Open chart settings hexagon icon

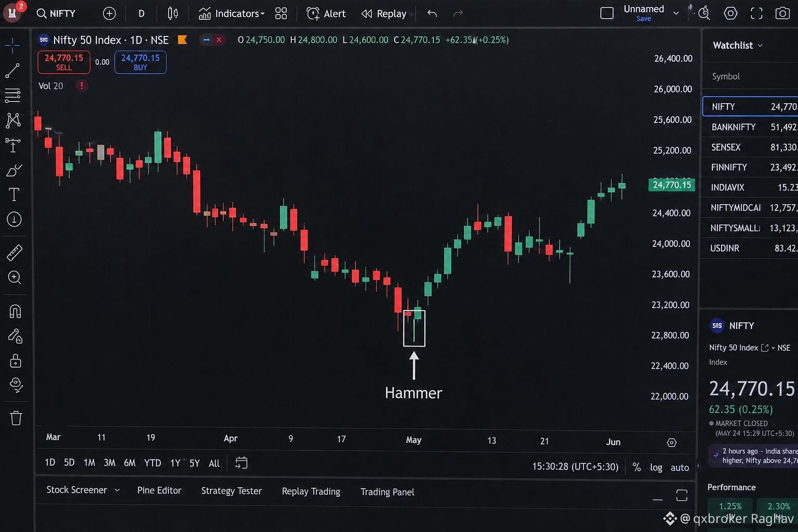[x=730, y=13]
